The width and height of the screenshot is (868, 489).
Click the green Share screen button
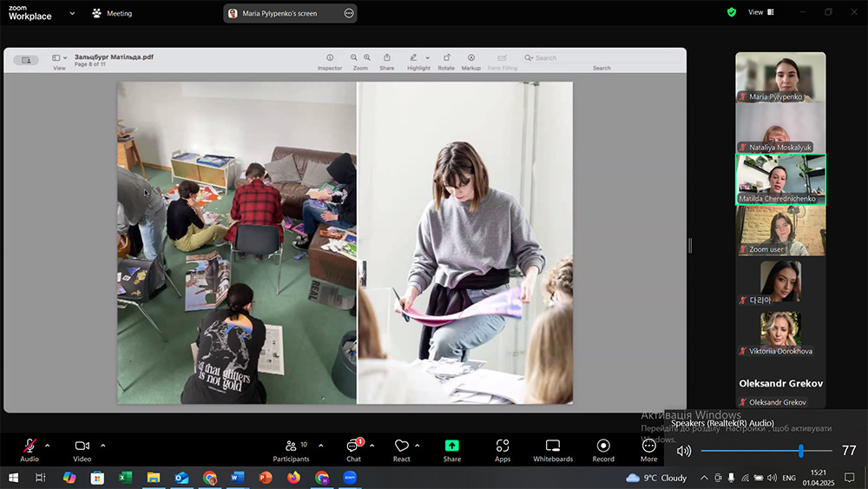451,450
